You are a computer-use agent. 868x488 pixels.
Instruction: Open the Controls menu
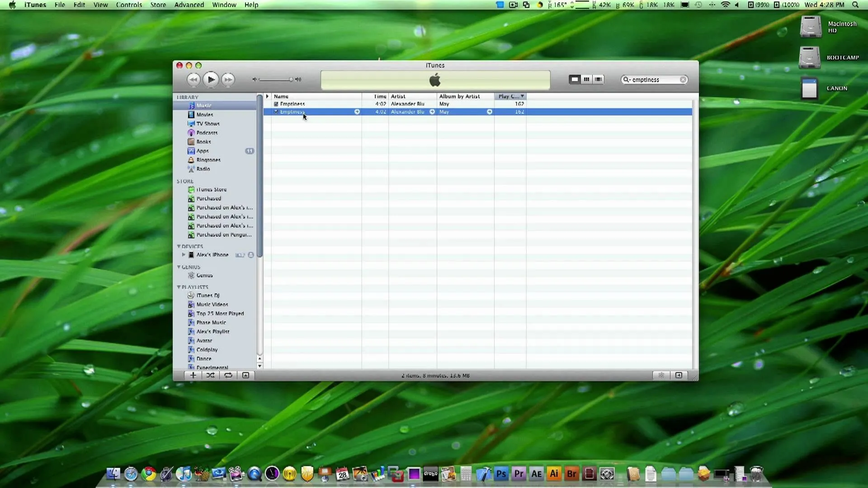[x=129, y=5]
